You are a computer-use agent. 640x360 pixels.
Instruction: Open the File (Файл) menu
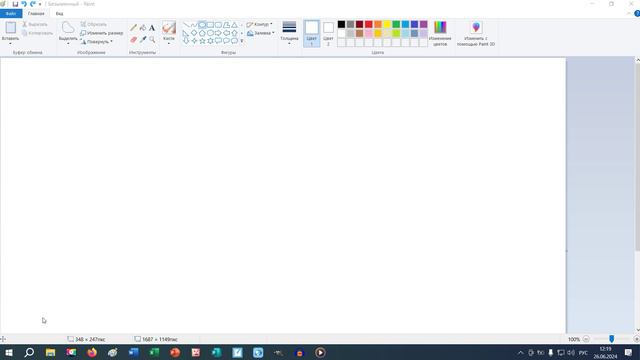click(x=11, y=13)
